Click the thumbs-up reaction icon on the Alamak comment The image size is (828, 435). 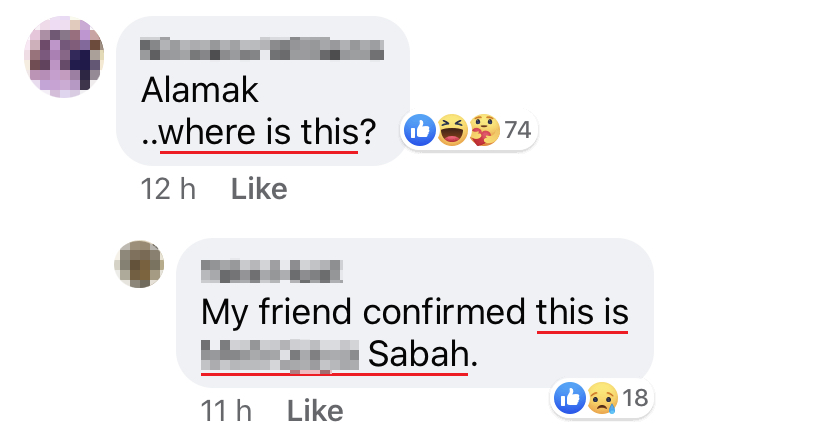[x=420, y=131]
